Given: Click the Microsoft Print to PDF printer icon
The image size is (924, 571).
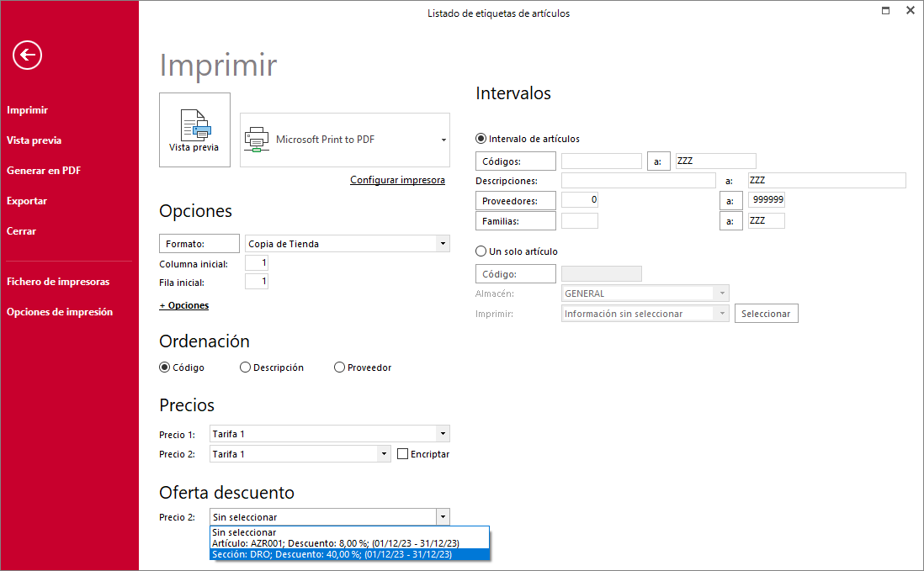Looking at the screenshot, I should [257, 140].
